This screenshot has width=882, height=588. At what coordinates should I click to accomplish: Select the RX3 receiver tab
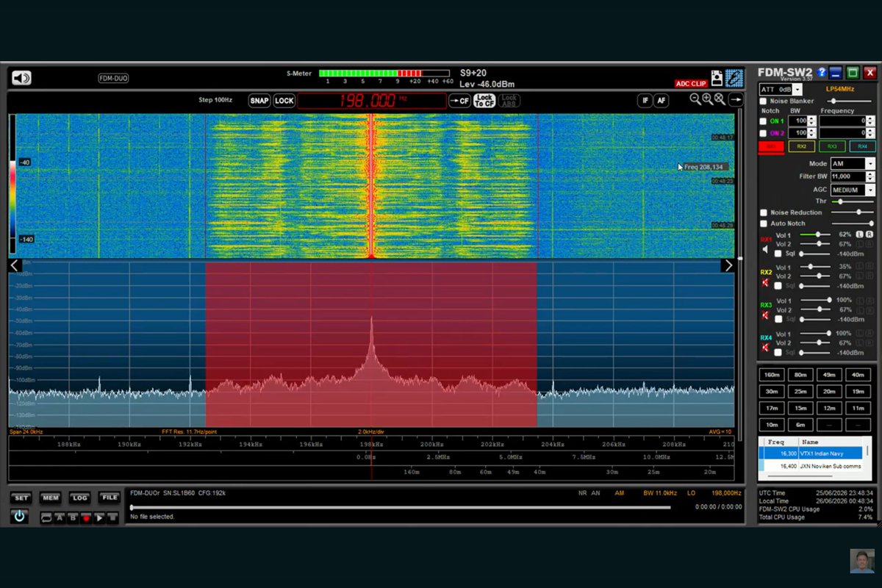click(831, 146)
